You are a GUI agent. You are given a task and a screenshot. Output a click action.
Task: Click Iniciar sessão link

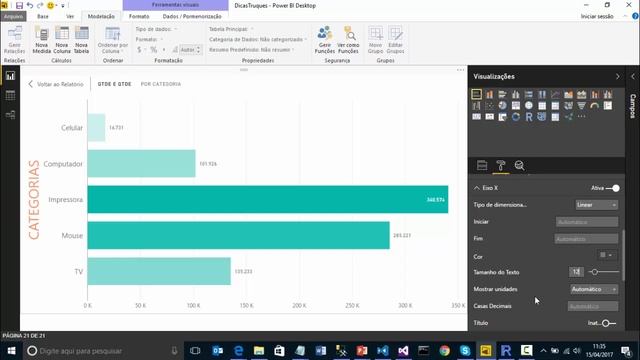[597, 16]
